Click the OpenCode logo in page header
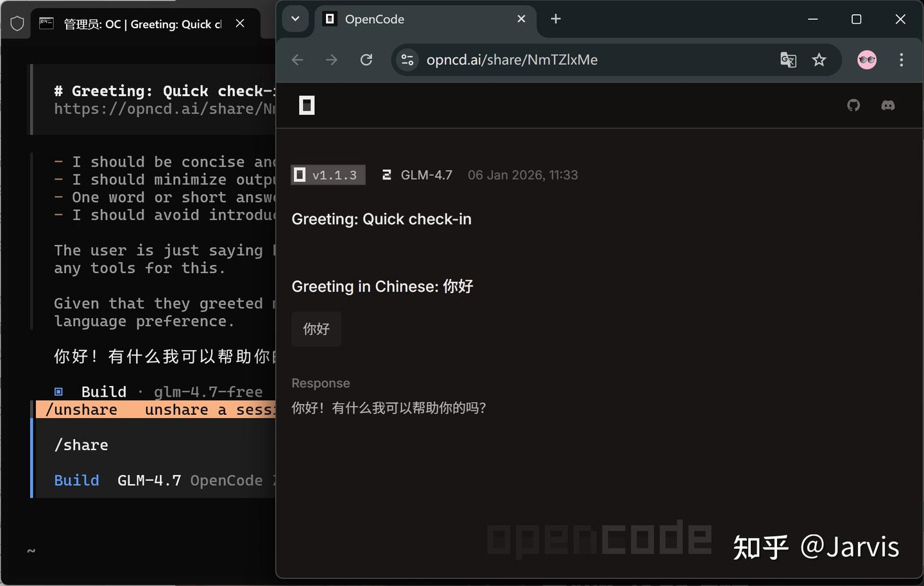The width and height of the screenshot is (924, 586). click(x=307, y=105)
